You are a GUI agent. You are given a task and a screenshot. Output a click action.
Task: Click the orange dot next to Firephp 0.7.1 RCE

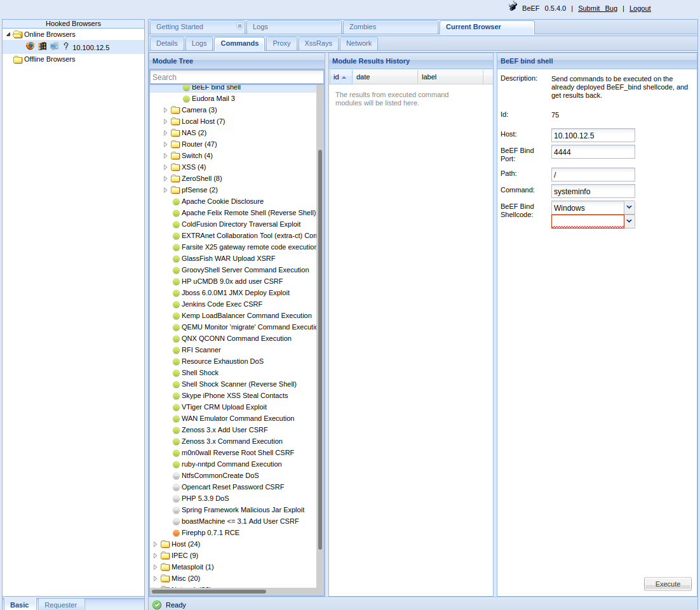tap(177, 533)
